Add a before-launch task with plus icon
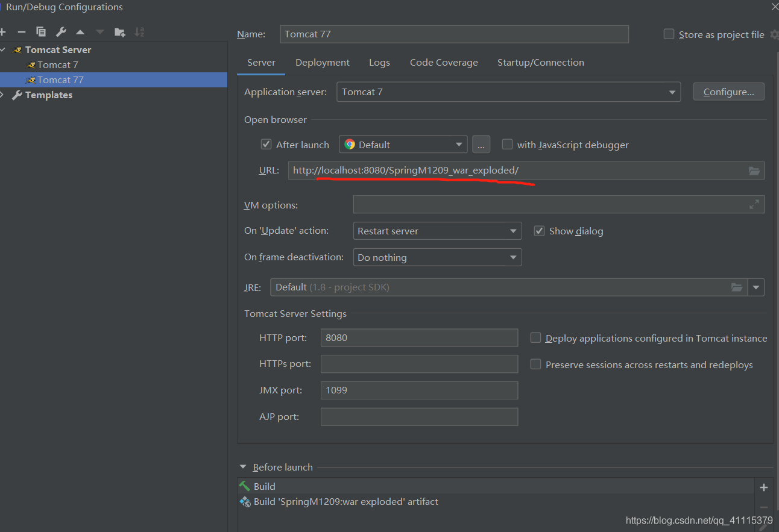The height and width of the screenshot is (532, 779). (x=764, y=487)
